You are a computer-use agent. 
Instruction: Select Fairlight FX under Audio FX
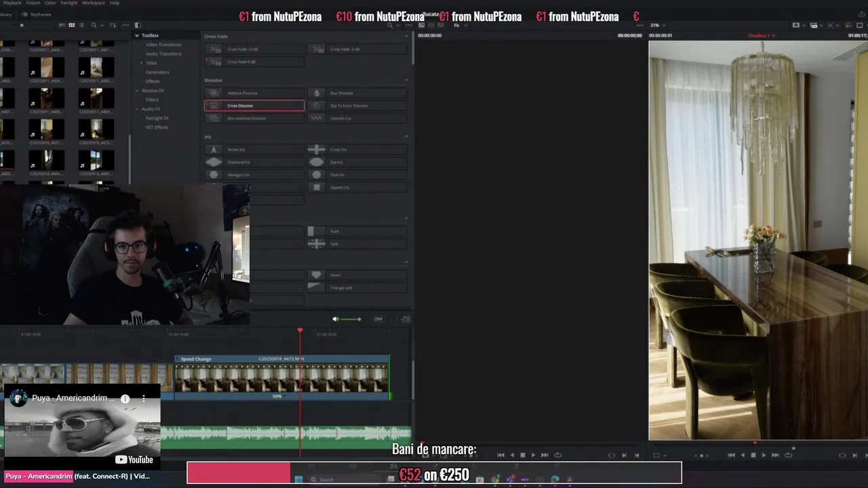[157, 118]
